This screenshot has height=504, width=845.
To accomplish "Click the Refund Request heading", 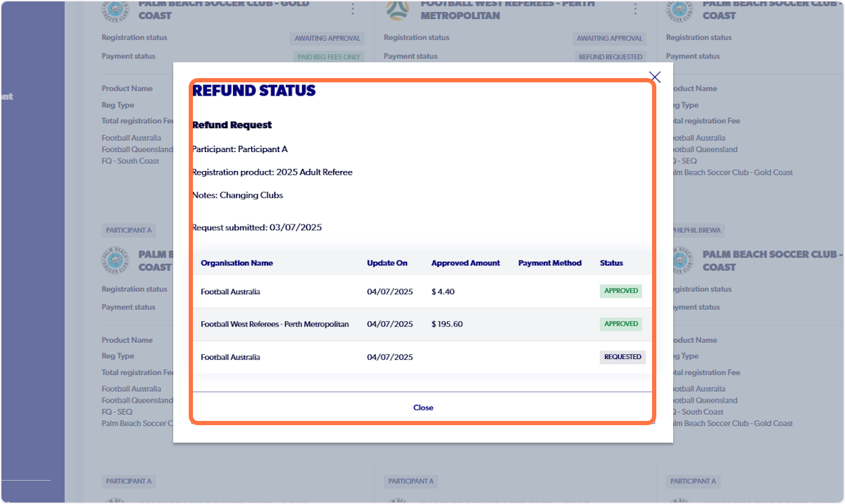I will coord(232,125).
